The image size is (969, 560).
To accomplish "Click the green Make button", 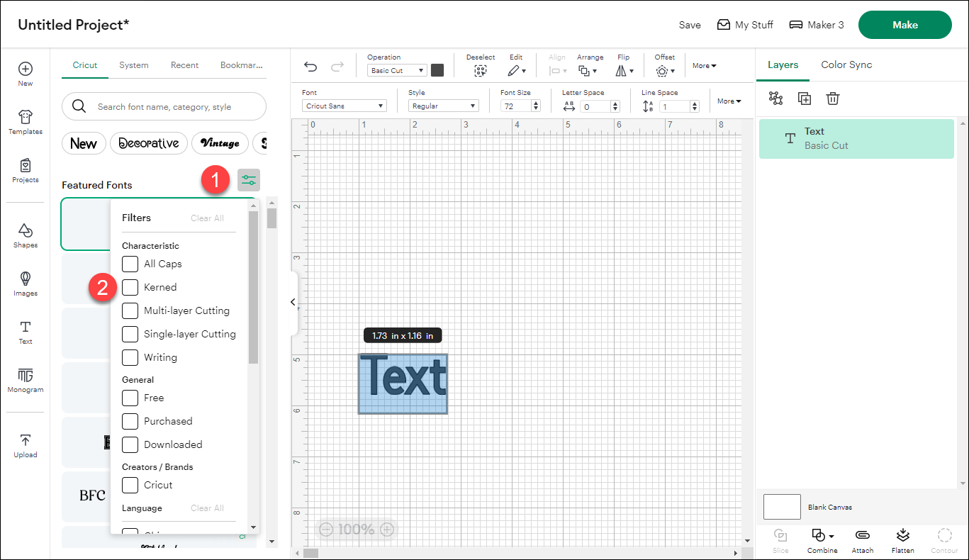I will tap(904, 25).
